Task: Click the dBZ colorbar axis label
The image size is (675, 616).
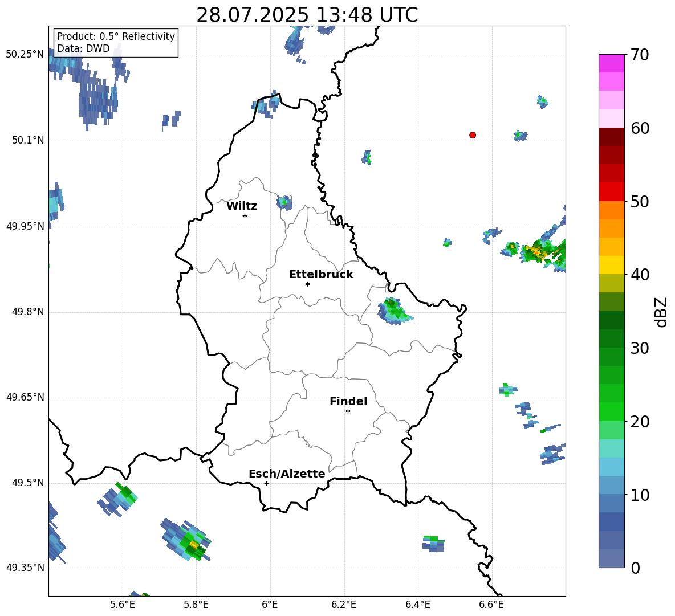Action: point(661,312)
